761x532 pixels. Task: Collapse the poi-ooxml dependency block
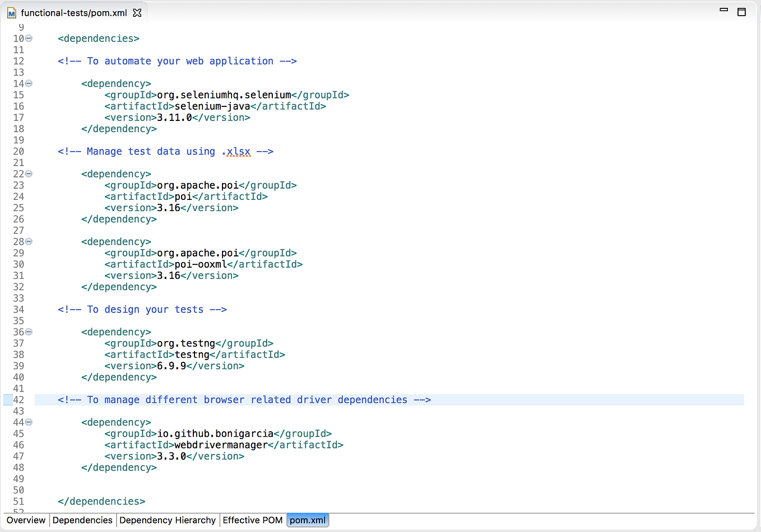tap(29, 241)
